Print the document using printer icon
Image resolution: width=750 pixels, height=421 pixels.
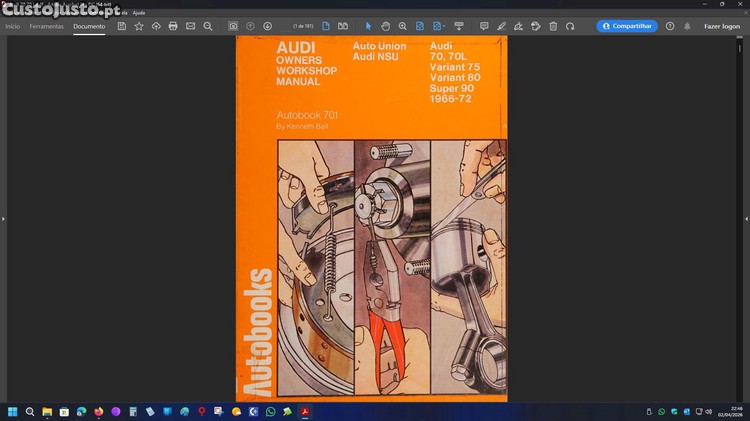[173, 26]
